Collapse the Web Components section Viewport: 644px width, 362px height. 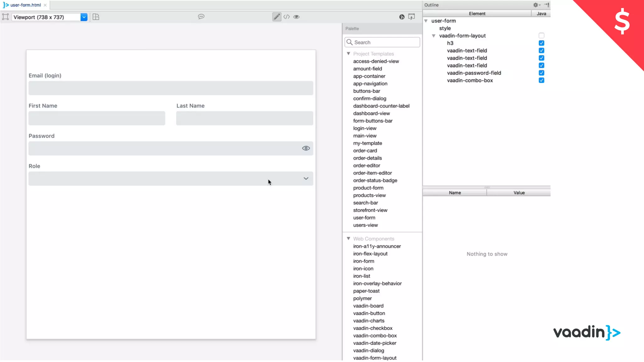348,239
